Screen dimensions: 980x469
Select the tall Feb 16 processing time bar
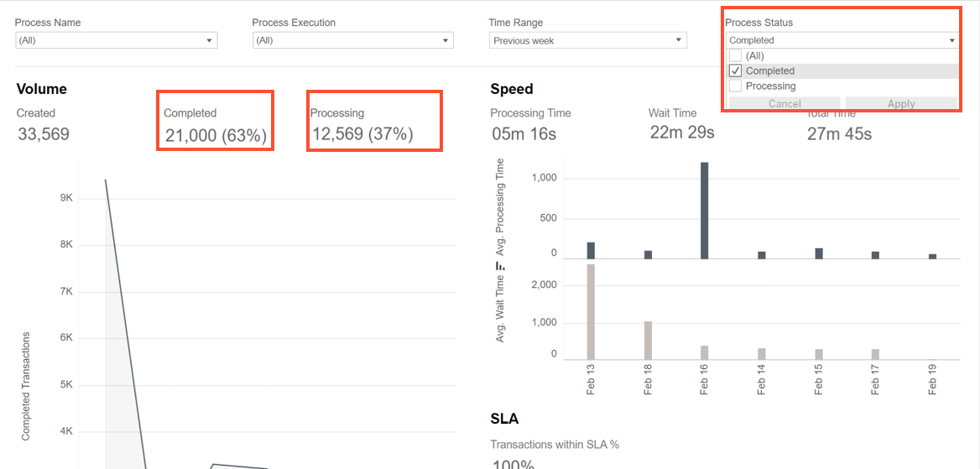click(705, 210)
